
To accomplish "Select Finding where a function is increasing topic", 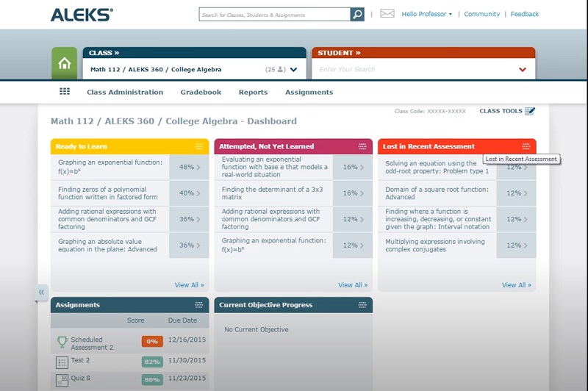I will [x=438, y=219].
